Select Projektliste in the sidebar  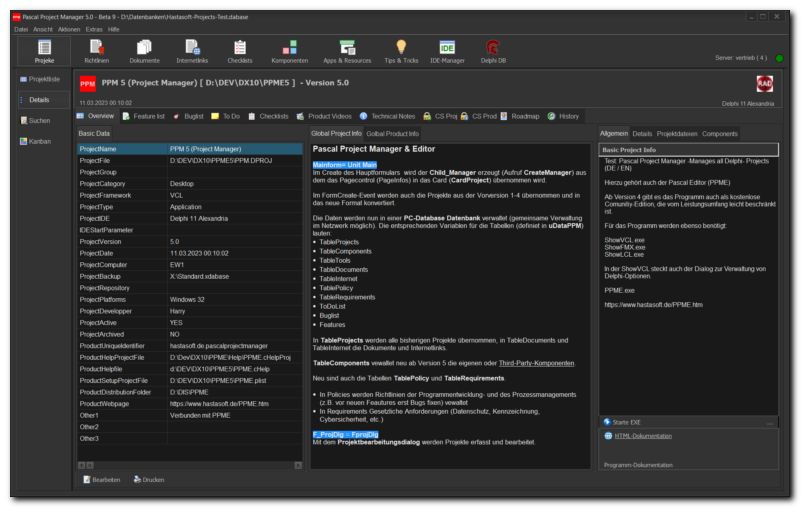40,79
